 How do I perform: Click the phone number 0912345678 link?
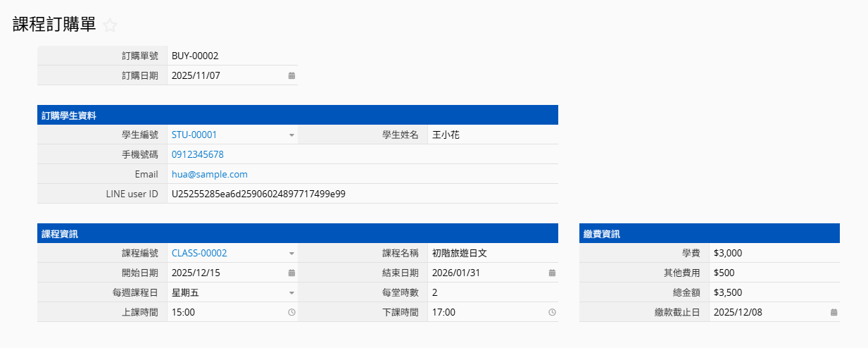(x=198, y=154)
